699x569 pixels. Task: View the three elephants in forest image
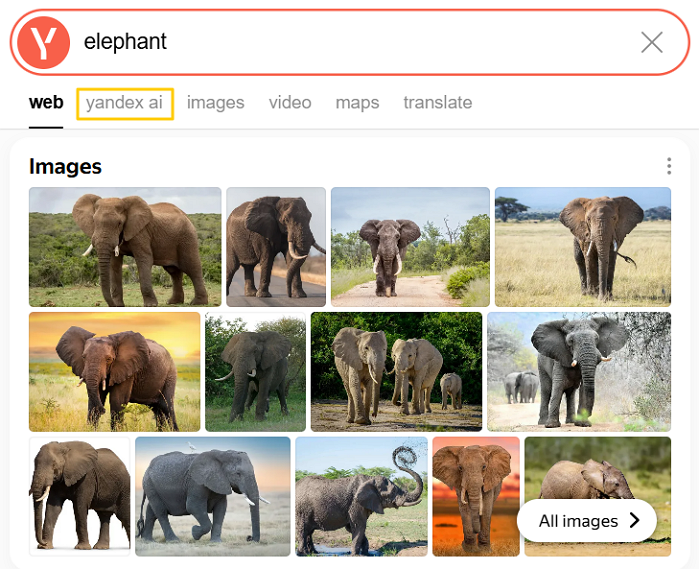pyautogui.click(x=396, y=371)
